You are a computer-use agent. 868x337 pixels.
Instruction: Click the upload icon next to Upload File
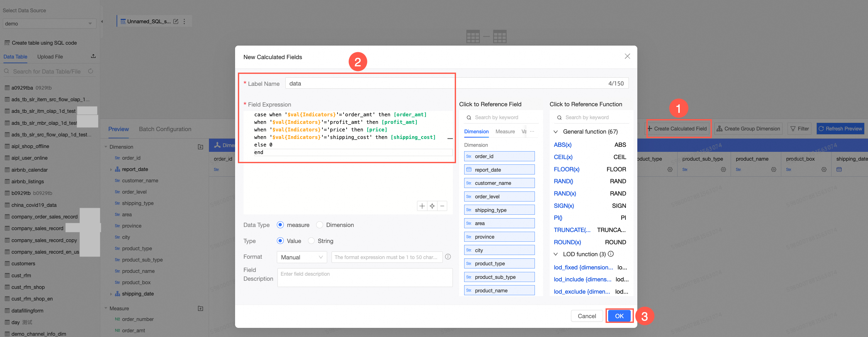pyautogui.click(x=93, y=56)
